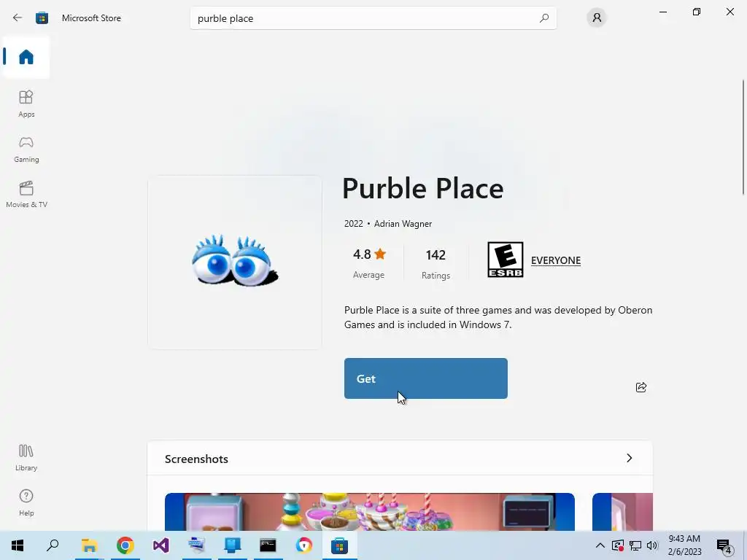The height and width of the screenshot is (560, 747).
Task: Share the app with the share icon
Action: click(641, 387)
